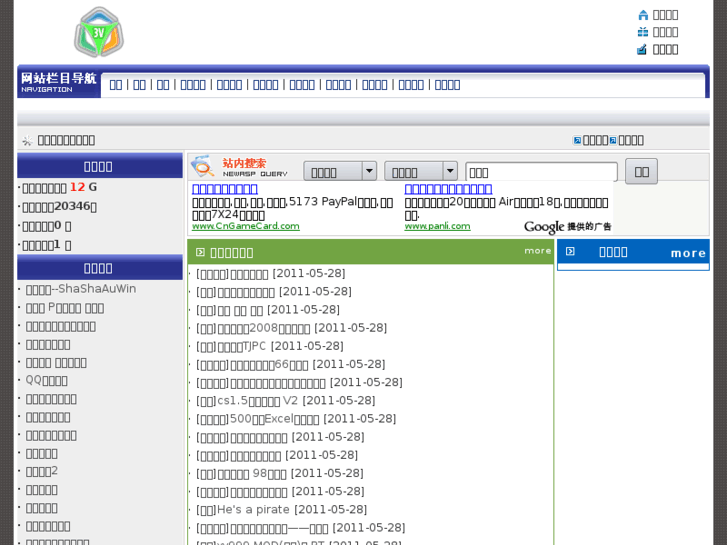Image resolution: width=727 pixels, height=545 pixels.
Task: Click the arrow icon in blue panel header
Action: [570, 252]
